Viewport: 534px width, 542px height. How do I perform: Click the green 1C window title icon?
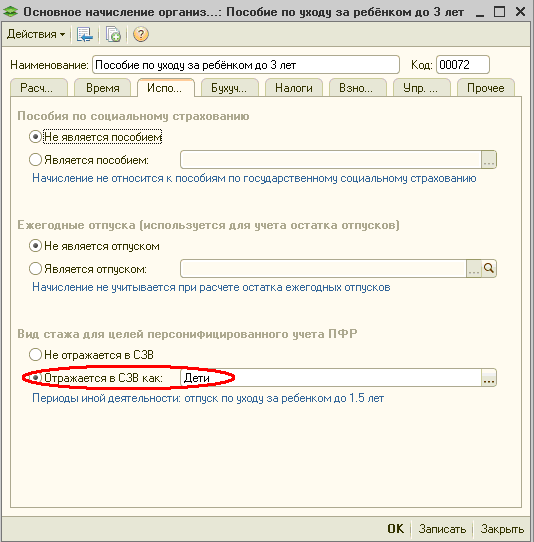pyautogui.click(x=11, y=12)
